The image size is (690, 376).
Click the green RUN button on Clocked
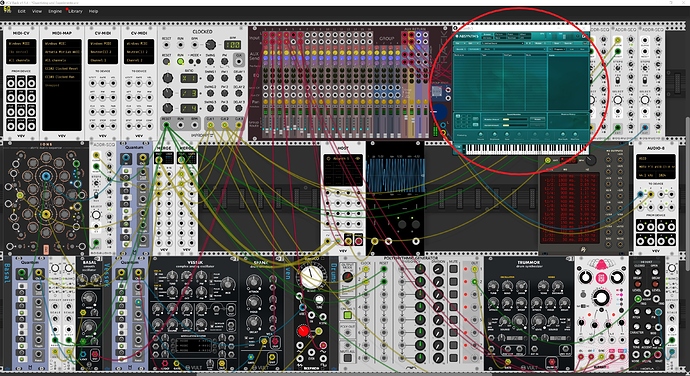point(180,61)
